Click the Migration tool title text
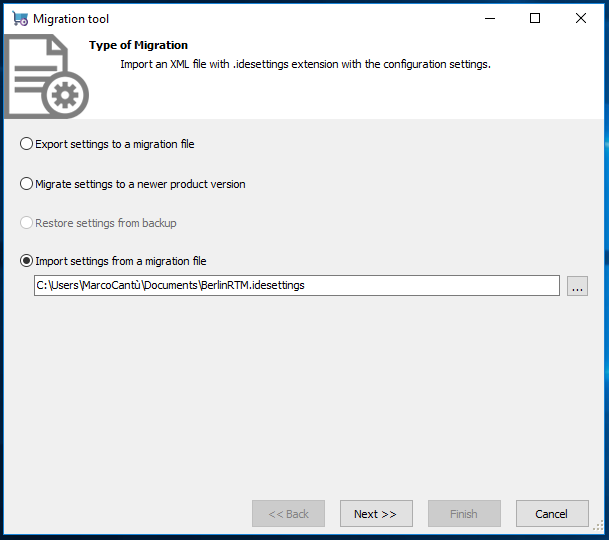Screen dimensions: 609x540 (71, 19)
